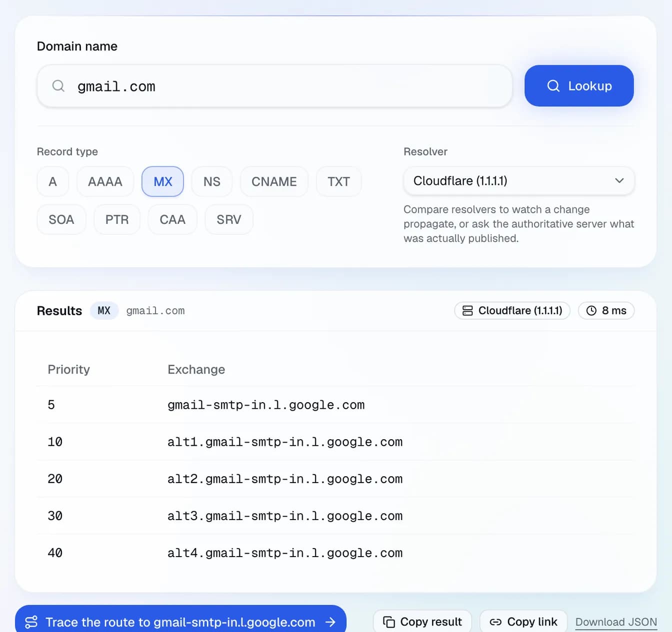Click the server icon in Cloudflare badge
Viewport: 672px width, 632px height.
tap(467, 311)
